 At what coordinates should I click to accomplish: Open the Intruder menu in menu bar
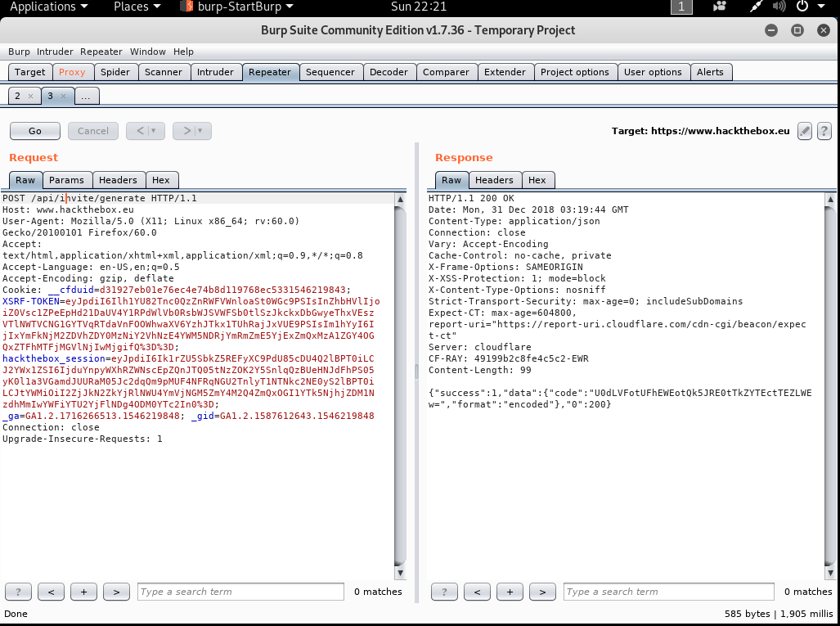[55, 52]
